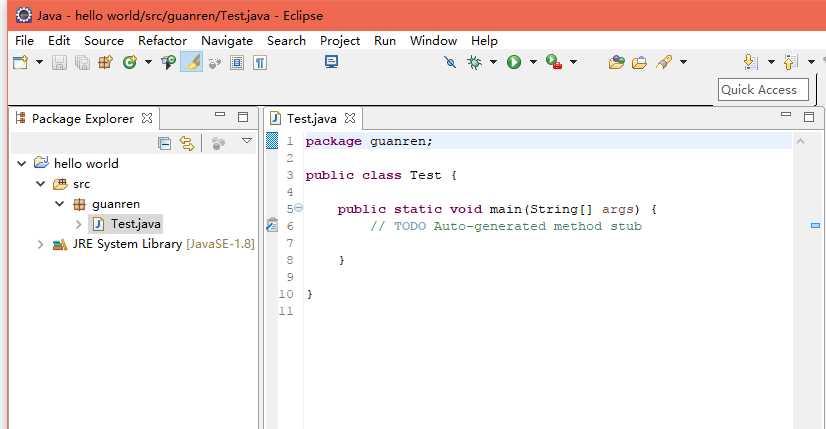Click the New wizard icon
The image size is (826, 429).
[21, 62]
